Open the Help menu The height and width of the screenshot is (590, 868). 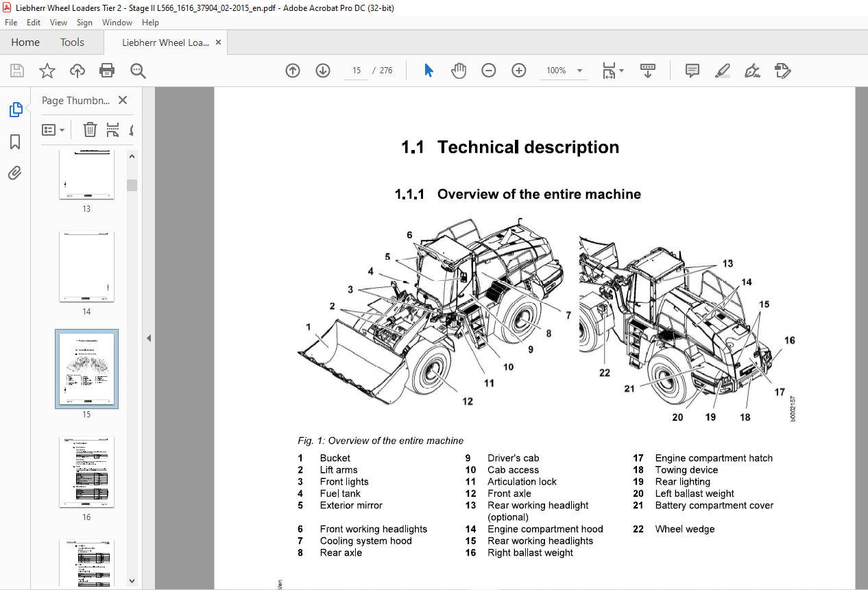click(x=150, y=23)
